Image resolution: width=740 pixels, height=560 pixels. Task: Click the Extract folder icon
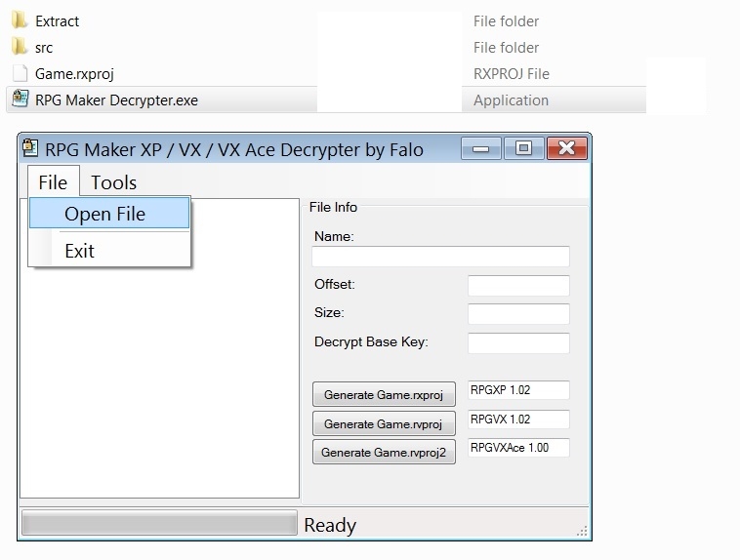click(x=20, y=20)
